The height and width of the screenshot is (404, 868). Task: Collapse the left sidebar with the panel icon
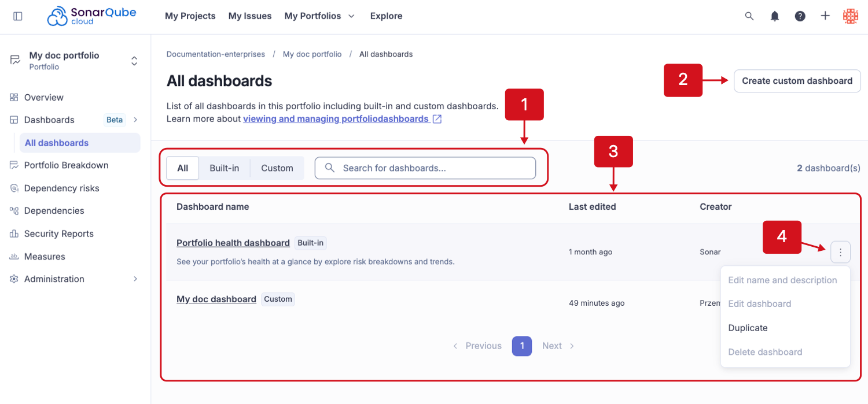18,16
